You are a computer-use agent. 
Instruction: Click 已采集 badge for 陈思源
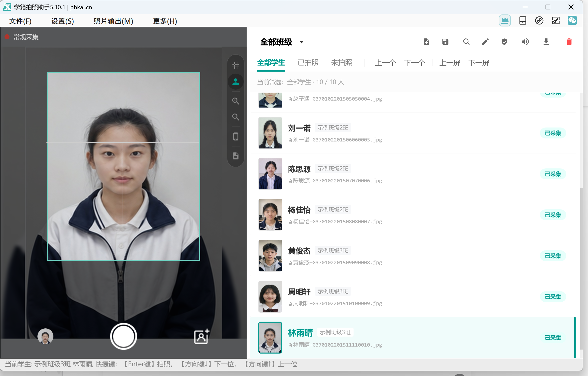tap(553, 174)
